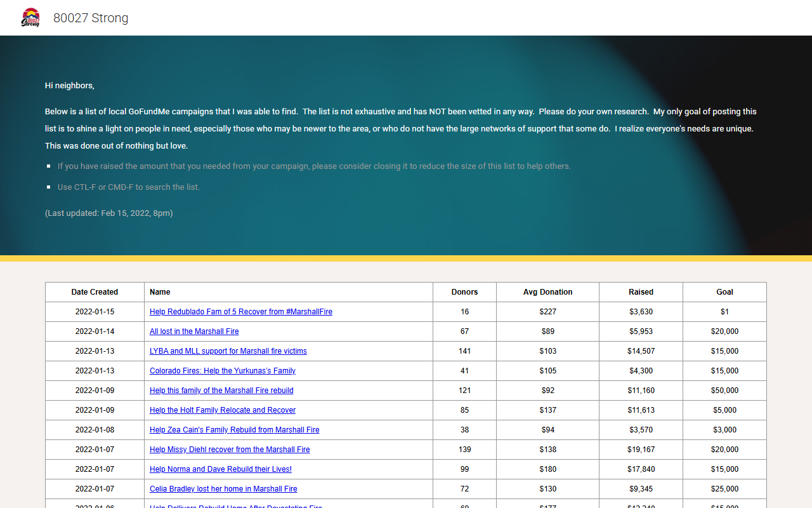
Task: Select the $5,953 raised cell
Action: [641, 331]
